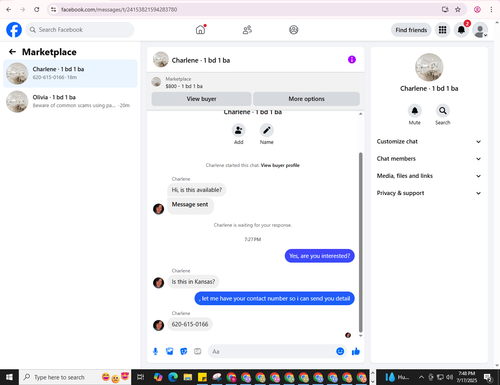Click the 'Yes, are you interested?' message
This screenshot has height=385, width=500.
(x=319, y=256)
